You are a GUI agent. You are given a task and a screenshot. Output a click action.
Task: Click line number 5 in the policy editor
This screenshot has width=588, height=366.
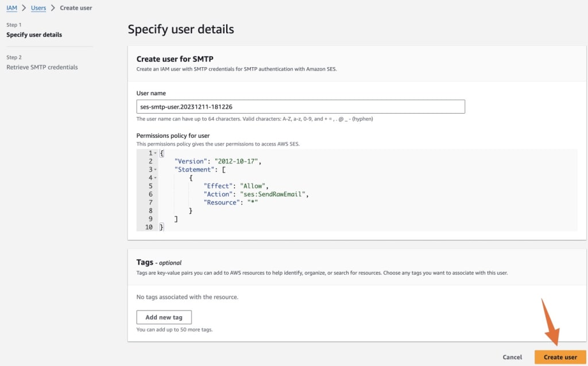click(150, 186)
